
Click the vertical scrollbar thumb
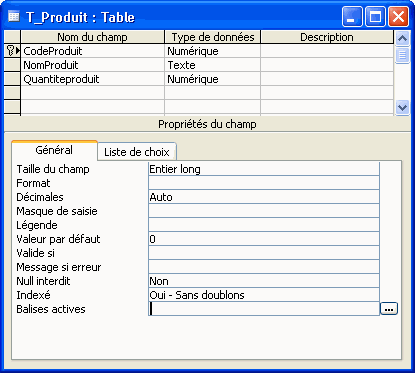coord(402,55)
